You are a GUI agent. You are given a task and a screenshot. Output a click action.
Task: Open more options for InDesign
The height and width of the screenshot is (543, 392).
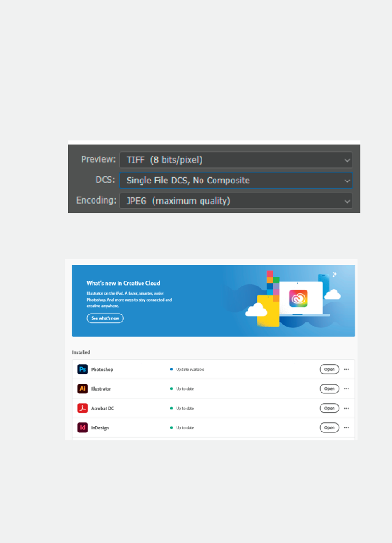[x=346, y=427]
